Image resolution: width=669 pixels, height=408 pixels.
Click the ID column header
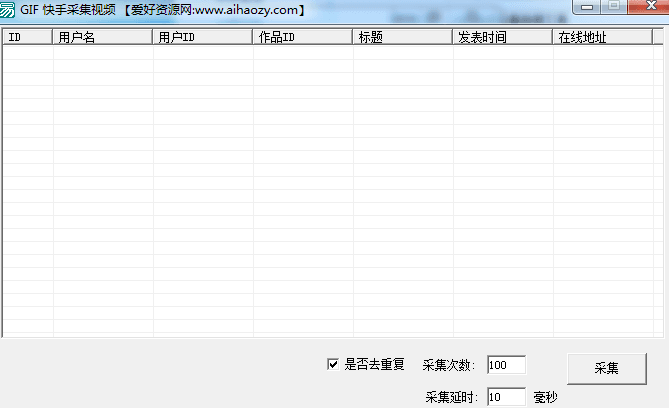(x=28, y=37)
